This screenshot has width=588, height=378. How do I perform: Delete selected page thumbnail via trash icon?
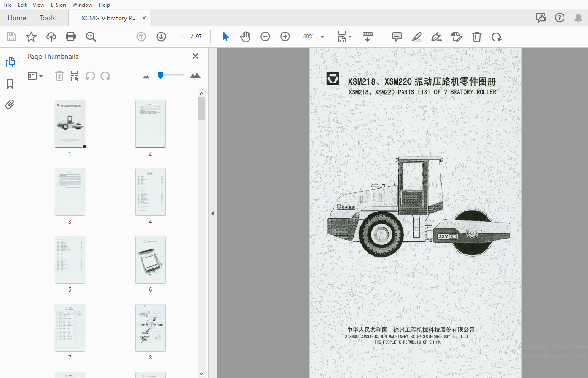(59, 76)
